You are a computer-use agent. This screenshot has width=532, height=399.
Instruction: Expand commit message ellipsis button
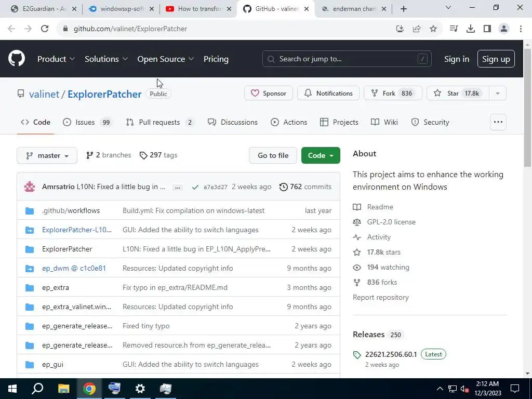178,187
